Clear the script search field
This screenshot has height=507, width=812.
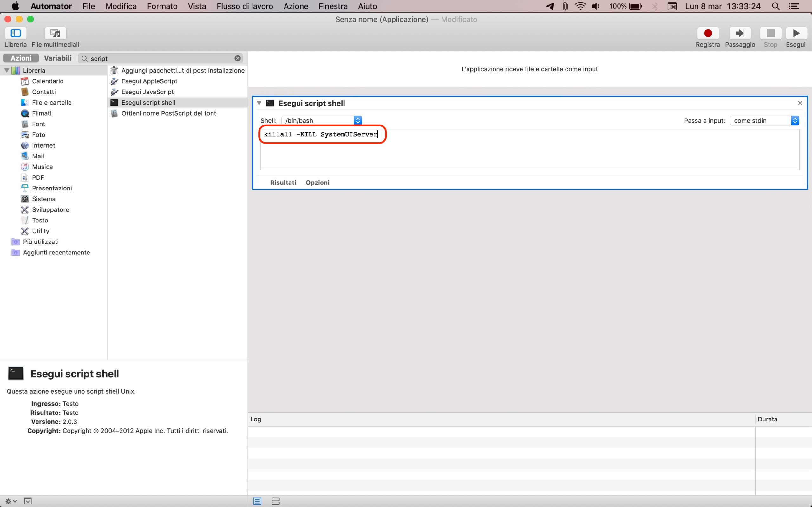[x=238, y=58]
